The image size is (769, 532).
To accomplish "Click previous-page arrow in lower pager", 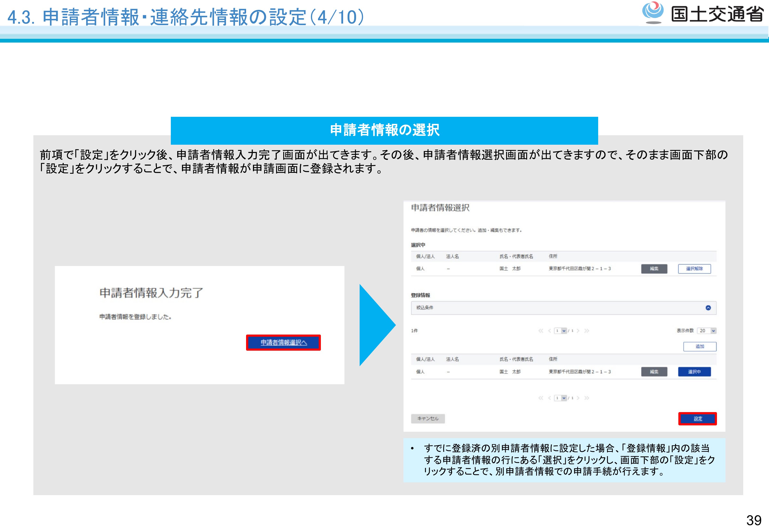I will 549,398.
